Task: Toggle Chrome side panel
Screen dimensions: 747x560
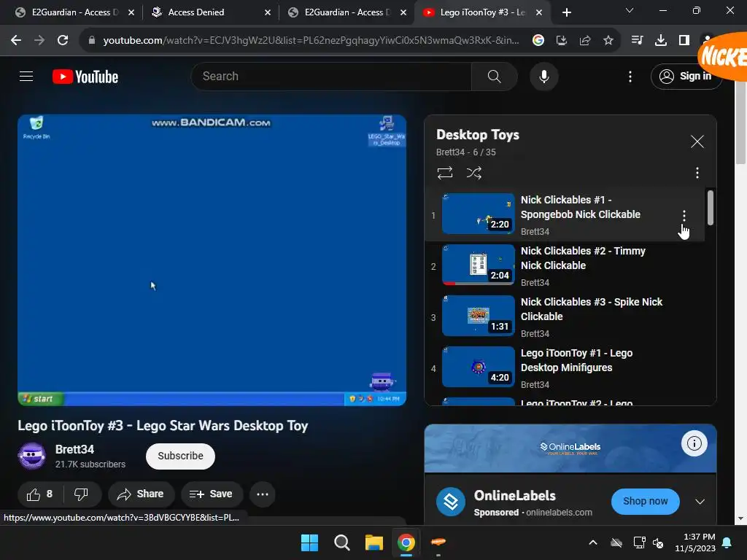Action: [x=684, y=41]
